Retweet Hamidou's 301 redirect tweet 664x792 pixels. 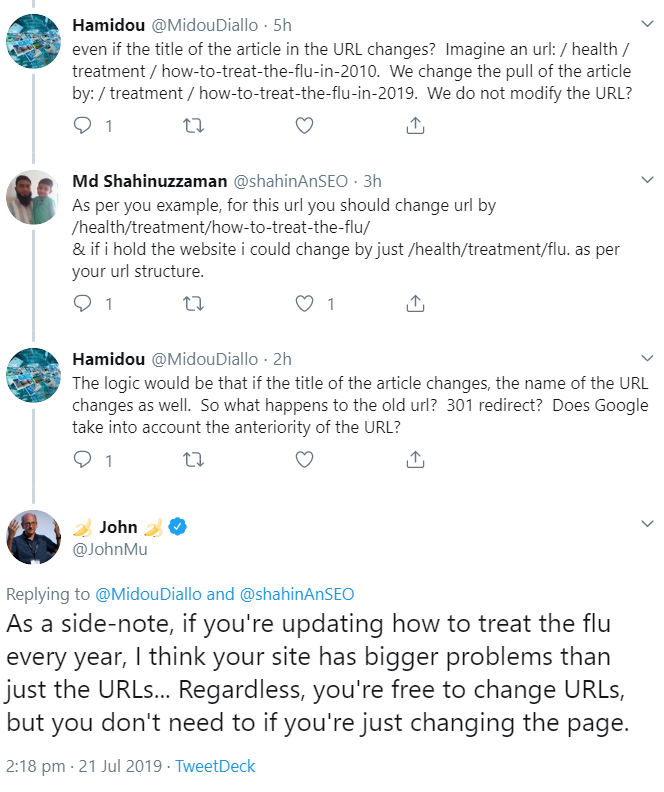click(x=195, y=459)
